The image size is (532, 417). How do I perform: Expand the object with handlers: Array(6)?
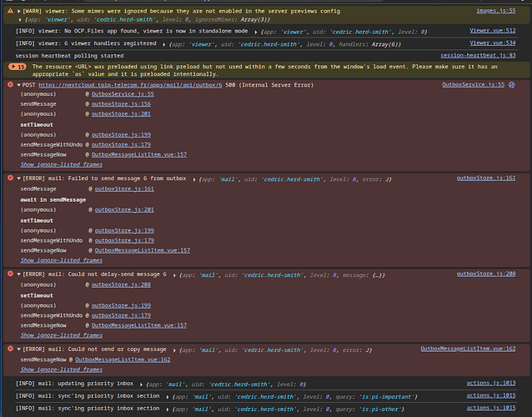pyautogui.click(x=164, y=44)
